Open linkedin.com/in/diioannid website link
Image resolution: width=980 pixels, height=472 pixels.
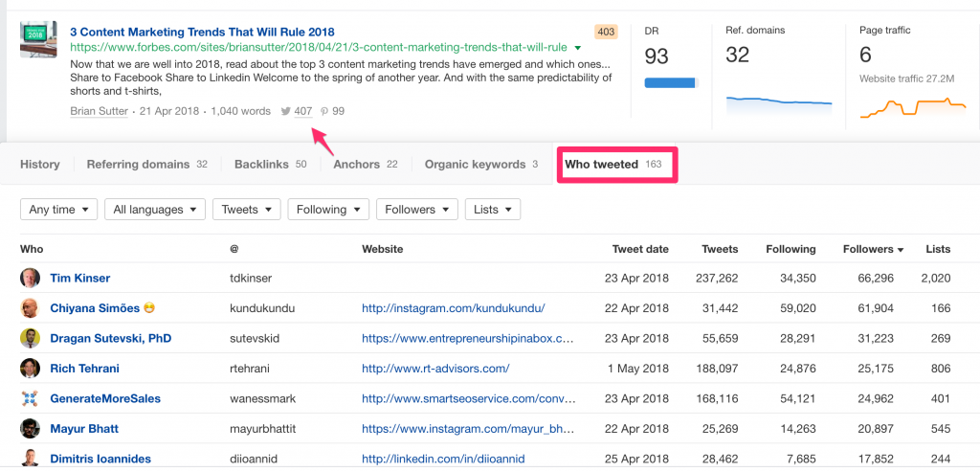443,459
